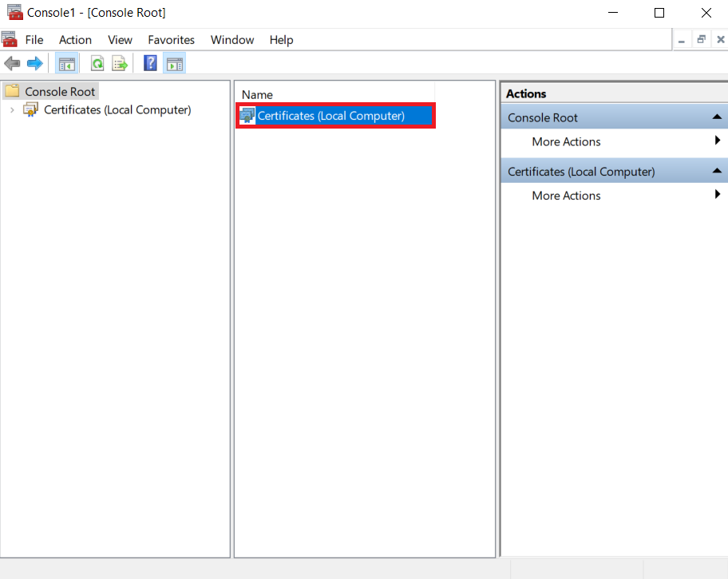The image size is (728, 579).
Task: Select Certificates (Local Computer) list entry
Action: click(x=336, y=115)
